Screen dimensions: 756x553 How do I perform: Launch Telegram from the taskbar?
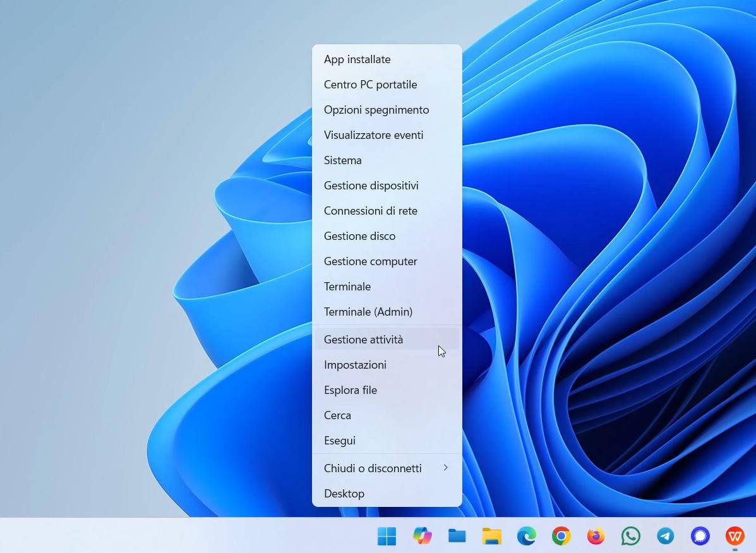coord(665,536)
